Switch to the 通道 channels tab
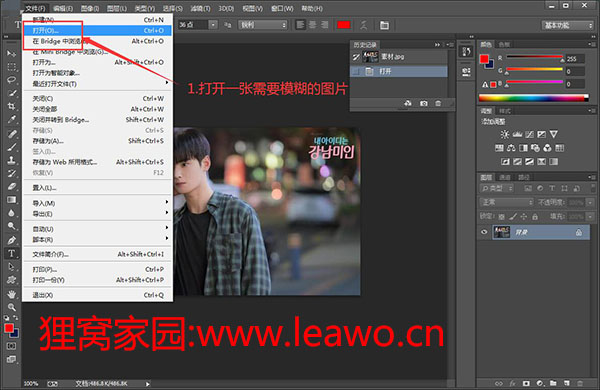Viewport: 600px width, 390px height. point(505,177)
